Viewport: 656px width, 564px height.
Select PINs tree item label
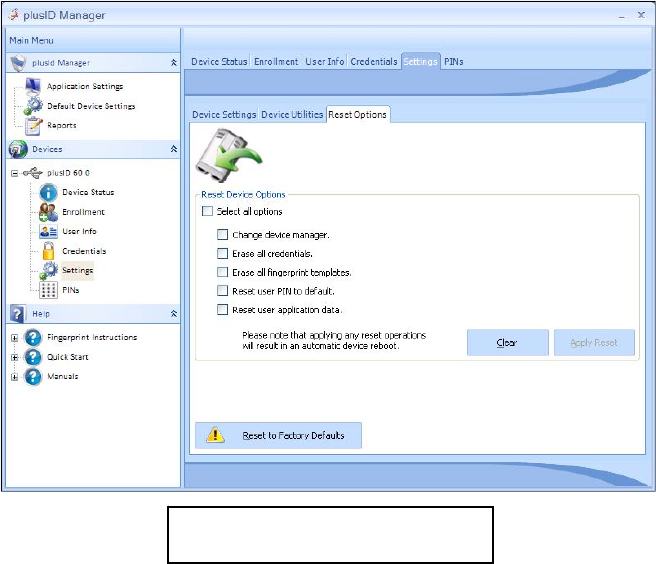coord(70,290)
